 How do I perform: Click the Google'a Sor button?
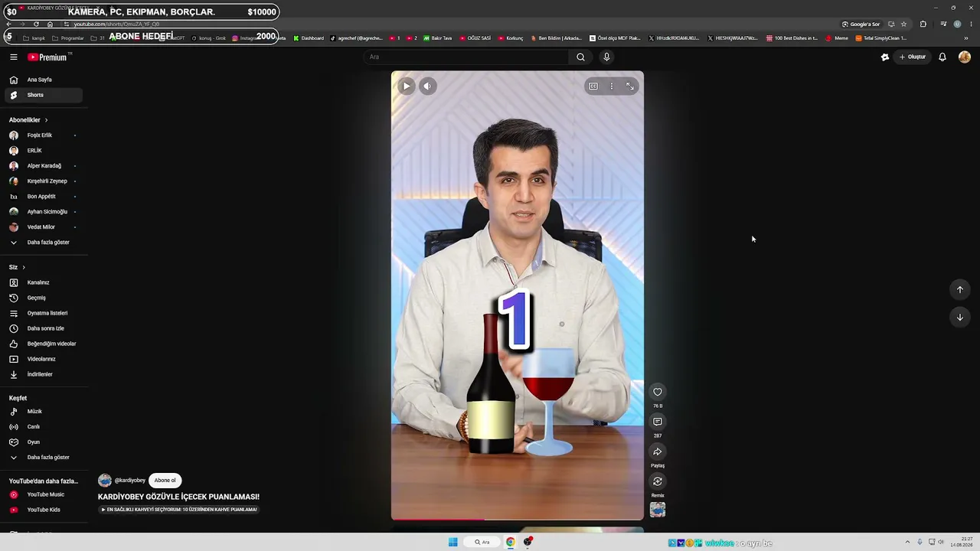(x=861, y=24)
